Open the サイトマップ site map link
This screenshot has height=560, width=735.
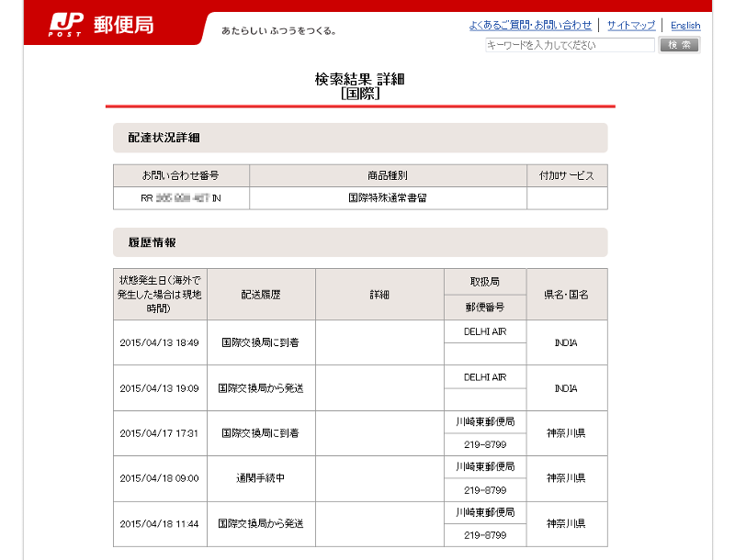(x=632, y=25)
